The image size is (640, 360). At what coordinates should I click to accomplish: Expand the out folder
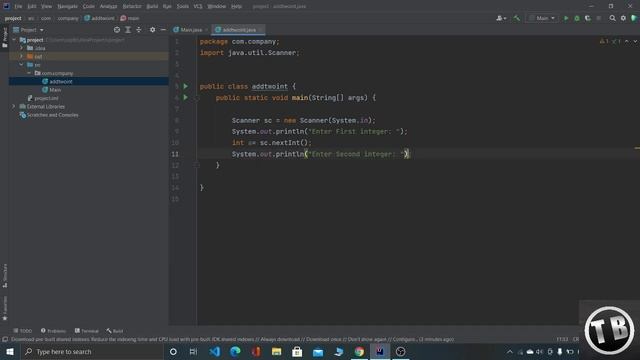click(22, 56)
